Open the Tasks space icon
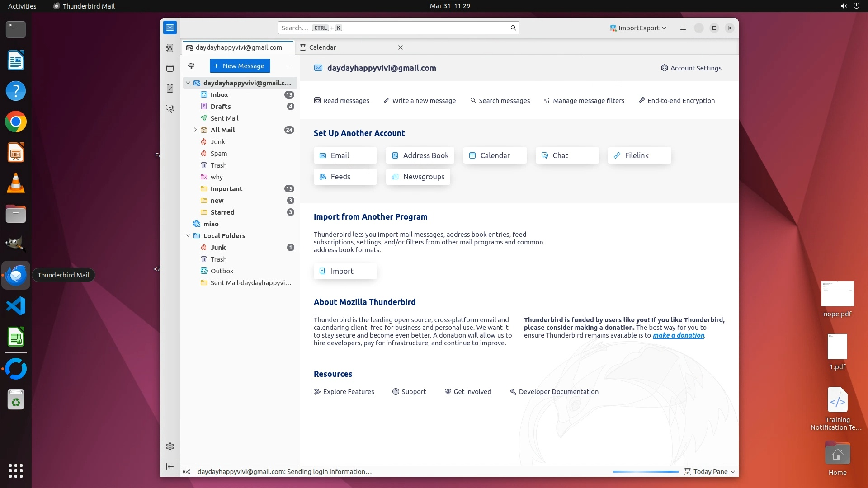 point(170,89)
